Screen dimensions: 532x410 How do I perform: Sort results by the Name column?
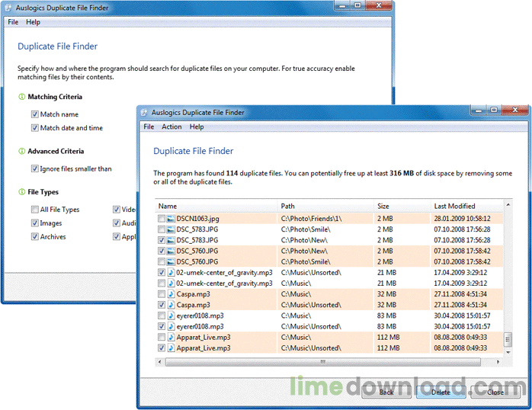pos(216,206)
